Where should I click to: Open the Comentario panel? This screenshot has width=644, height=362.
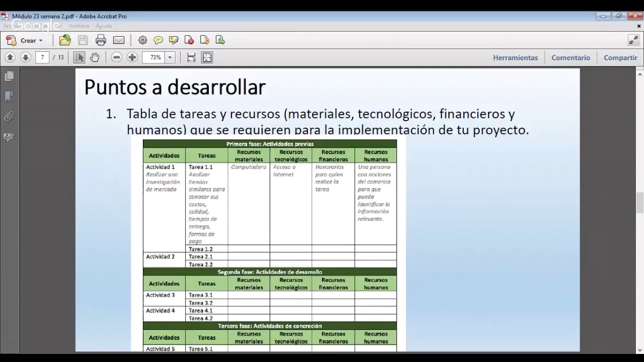pyautogui.click(x=571, y=58)
